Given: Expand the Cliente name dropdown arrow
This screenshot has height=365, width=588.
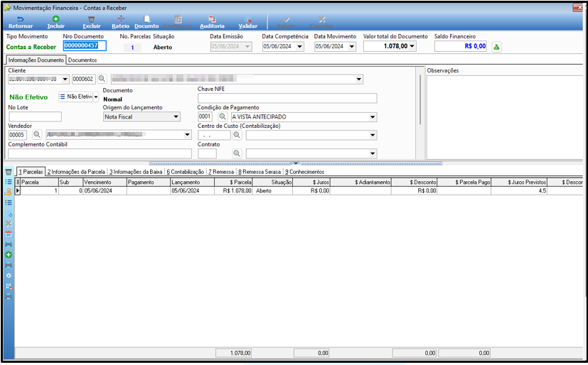Looking at the screenshot, I should tap(359, 79).
